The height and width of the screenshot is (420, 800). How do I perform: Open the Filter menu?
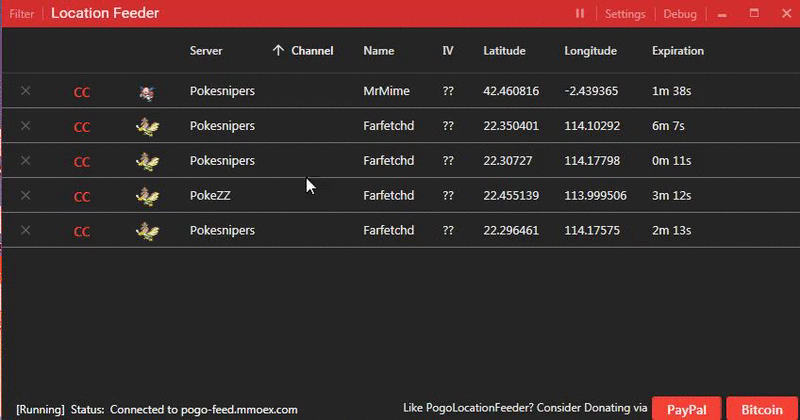[x=21, y=14]
